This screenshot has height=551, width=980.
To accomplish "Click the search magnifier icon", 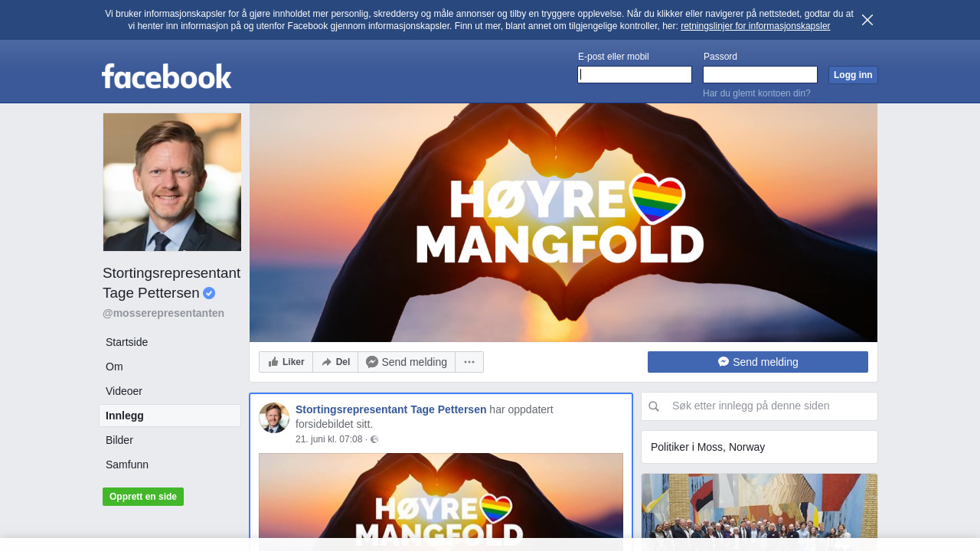I will click(654, 406).
